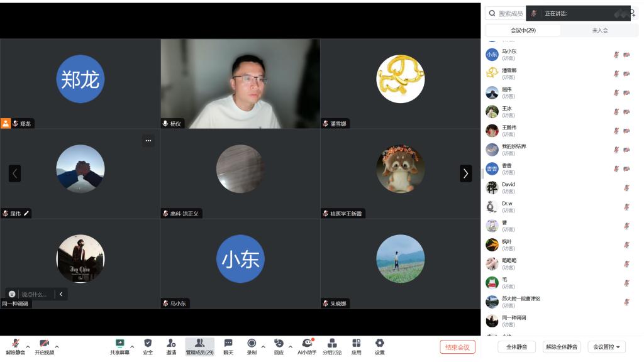Image resolution: width=644 pixels, height=362 pixels.
Task: Open the 安全 security shield icon
Action: [148, 346]
